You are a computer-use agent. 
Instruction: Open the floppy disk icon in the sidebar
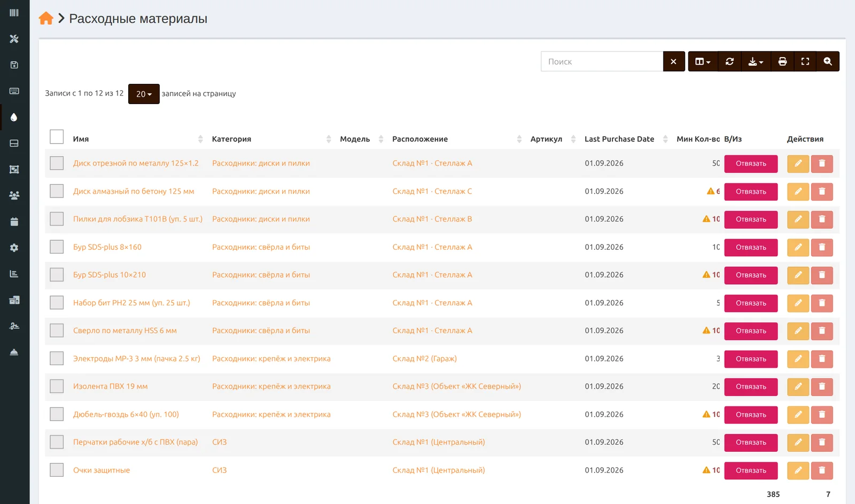click(14, 65)
